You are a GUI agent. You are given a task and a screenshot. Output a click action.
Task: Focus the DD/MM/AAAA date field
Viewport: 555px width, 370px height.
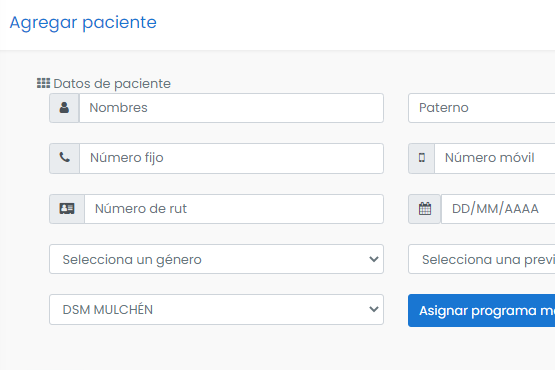(x=498, y=209)
